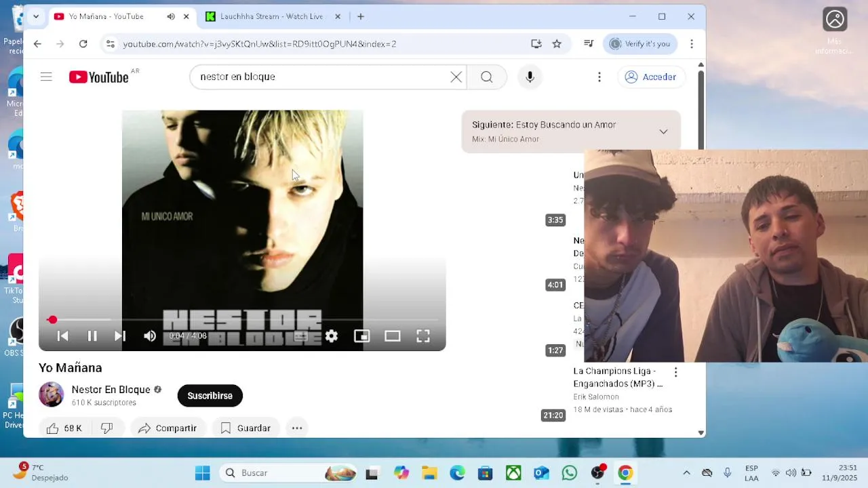Like the video with 68 K
This screenshot has width=868, height=488.
click(x=64, y=428)
